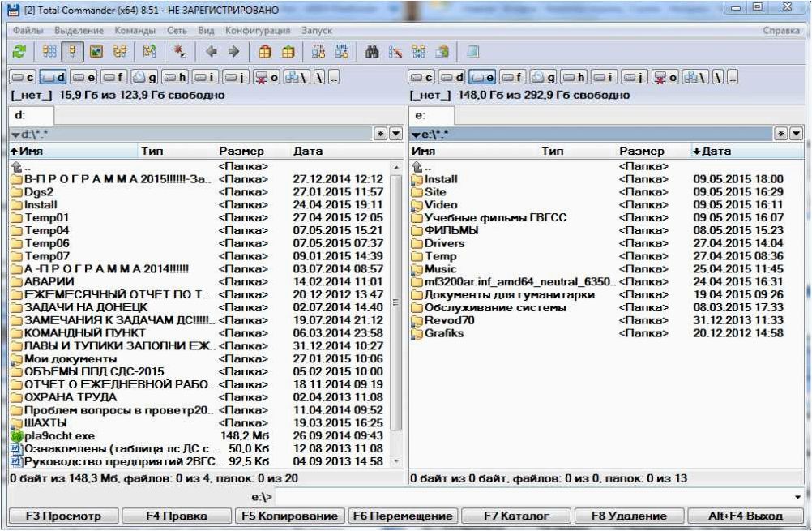Click the thumbnail view toolbar icon
812x531 pixels.
pyautogui.click(x=96, y=52)
